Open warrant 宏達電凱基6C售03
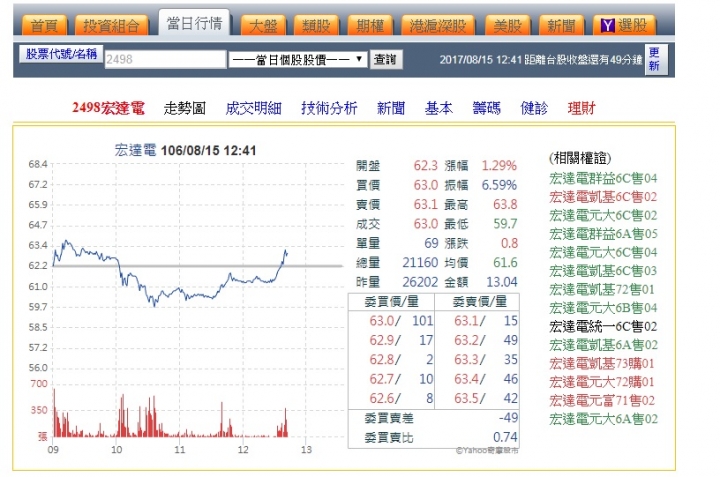This screenshot has height=477, width=720. click(x=603, y=271)
